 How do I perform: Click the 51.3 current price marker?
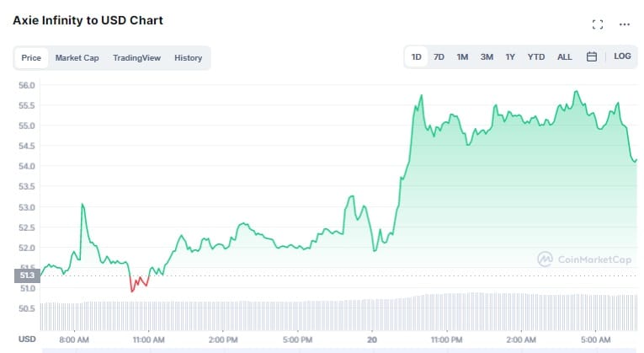coord(27,275)
